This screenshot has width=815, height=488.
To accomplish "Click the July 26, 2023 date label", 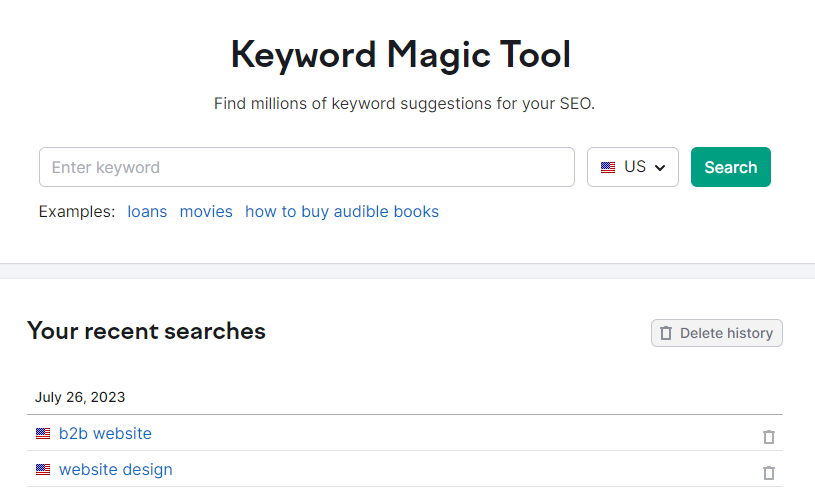I will tap(80, 397).
